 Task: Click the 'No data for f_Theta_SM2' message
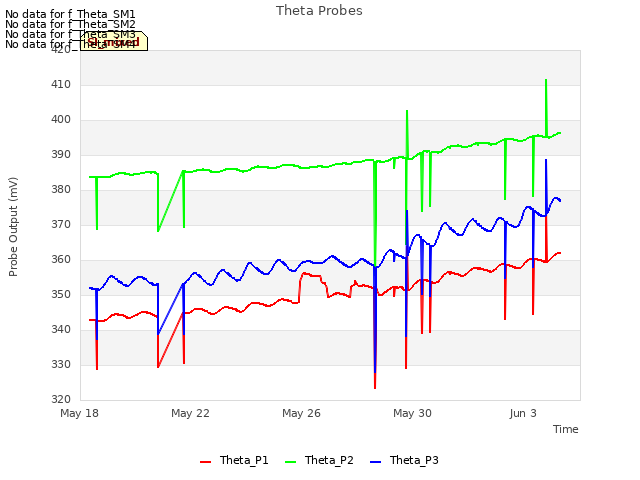[x=70, y=24]
